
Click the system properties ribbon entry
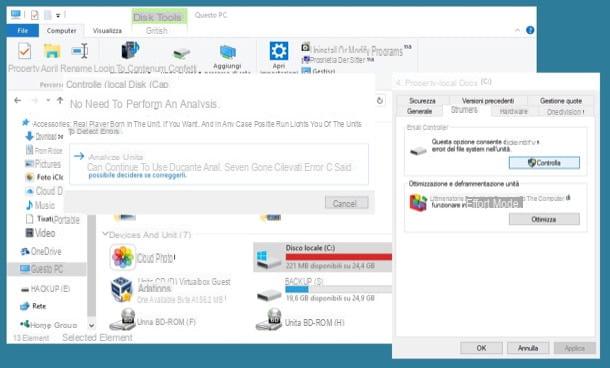337,60
